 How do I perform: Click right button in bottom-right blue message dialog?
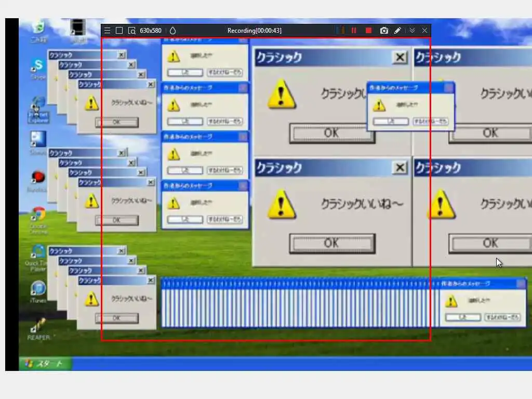502,317
